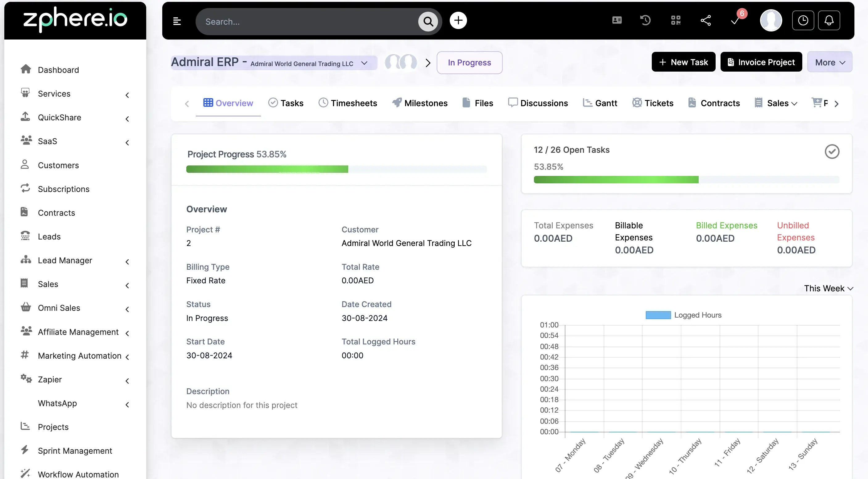Click the New Task button

(x=683, y=62)
